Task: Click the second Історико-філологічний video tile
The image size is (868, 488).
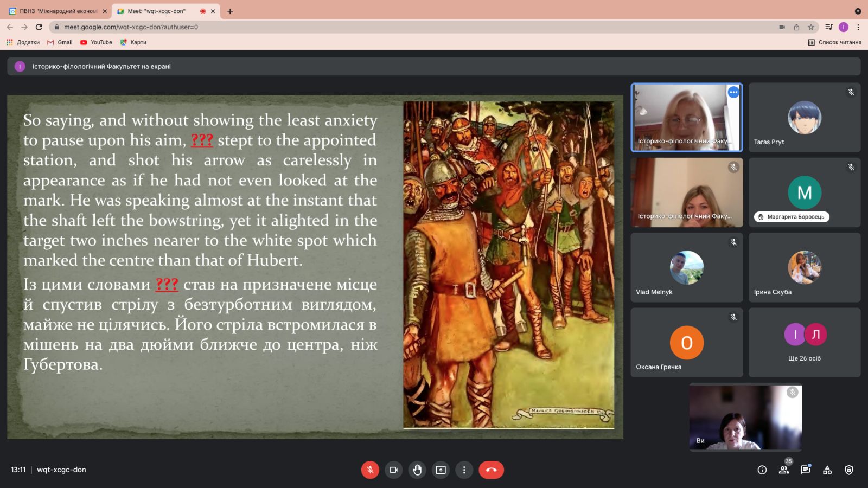Action: (x=687, y=192)
